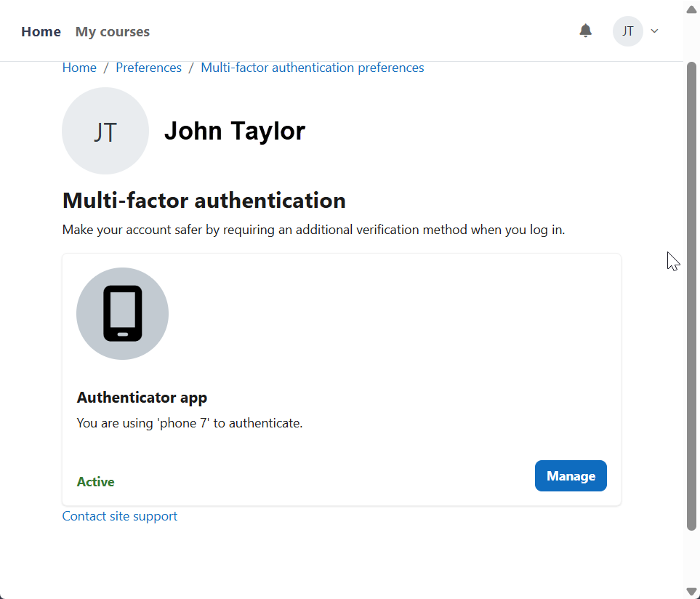Click the Home breadcrumb link
The image size is (700, 599).
point(79,68)
